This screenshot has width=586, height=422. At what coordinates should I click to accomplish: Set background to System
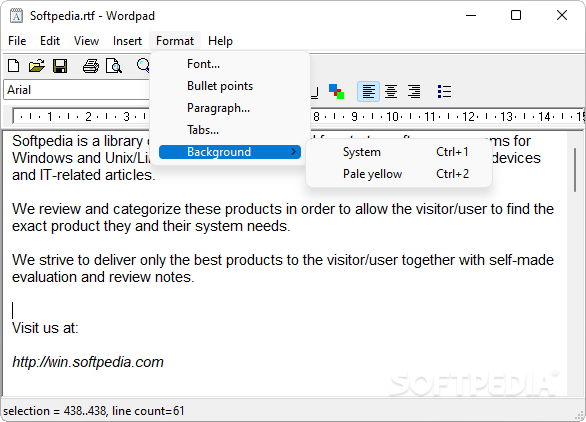399,152
